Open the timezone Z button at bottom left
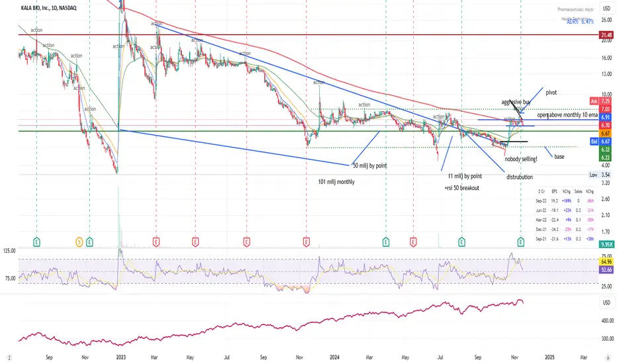The width and height of the screenshot is (617, 364). click(x=9, y=357)
